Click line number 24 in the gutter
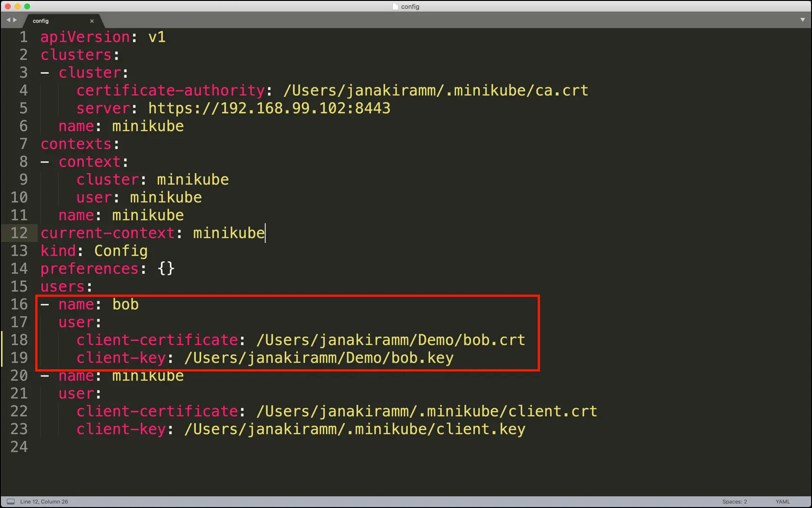This screenshot has width=812, height=508. point(19,447)
